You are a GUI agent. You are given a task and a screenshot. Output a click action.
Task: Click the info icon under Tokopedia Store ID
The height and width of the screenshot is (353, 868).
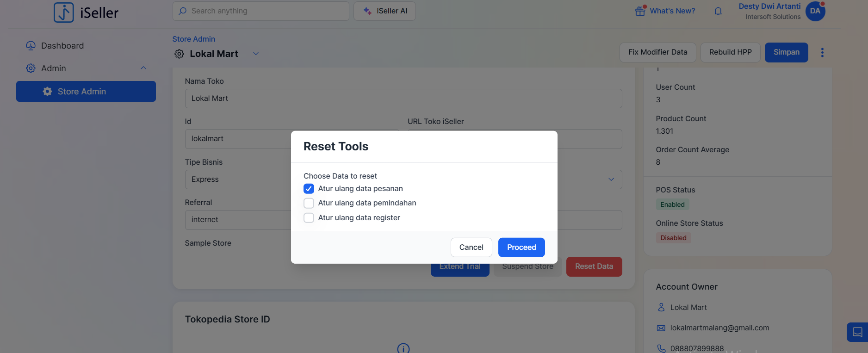[x=403, y=348]
